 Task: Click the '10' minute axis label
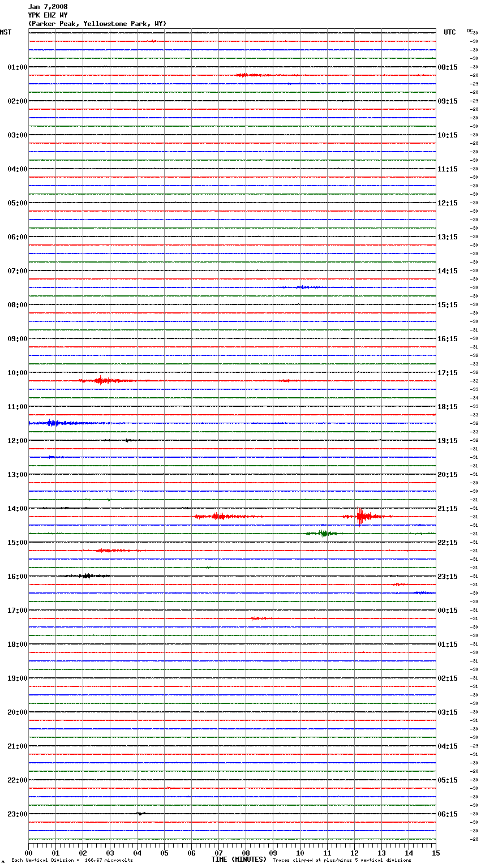300,853
